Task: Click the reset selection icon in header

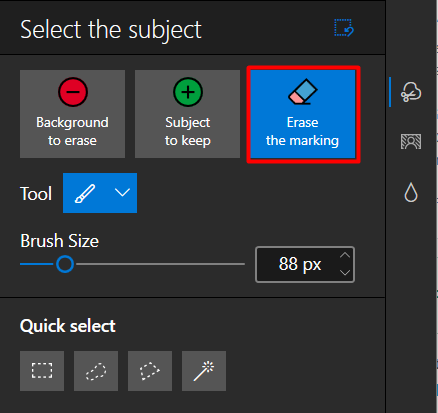Action: click(344, 28)
